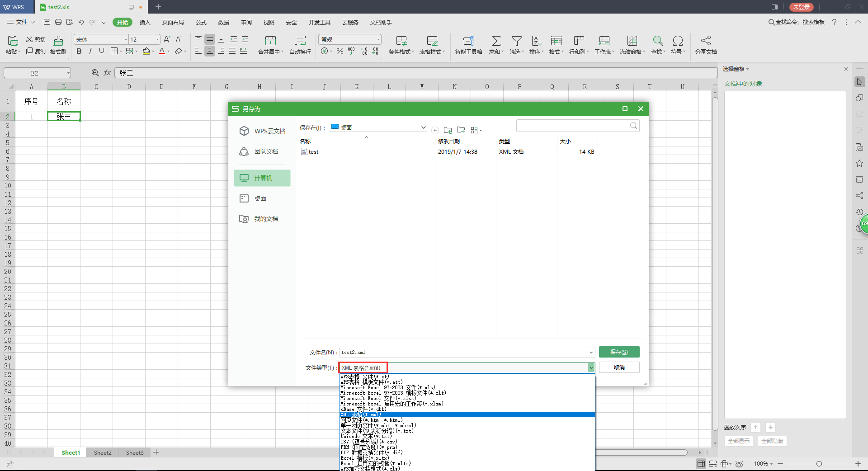Click the back arrow in Save As dialog
Image resolution: width=868 pixels, height=471 pixels.
coord(435,130)
